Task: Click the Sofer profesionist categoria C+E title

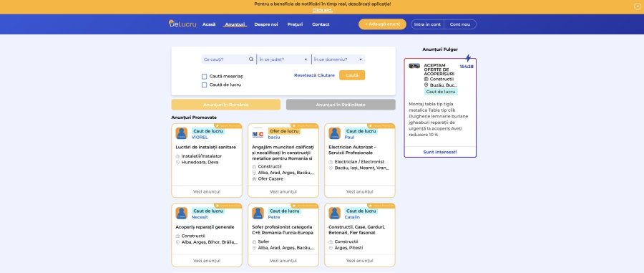Action: coord(283,229)
